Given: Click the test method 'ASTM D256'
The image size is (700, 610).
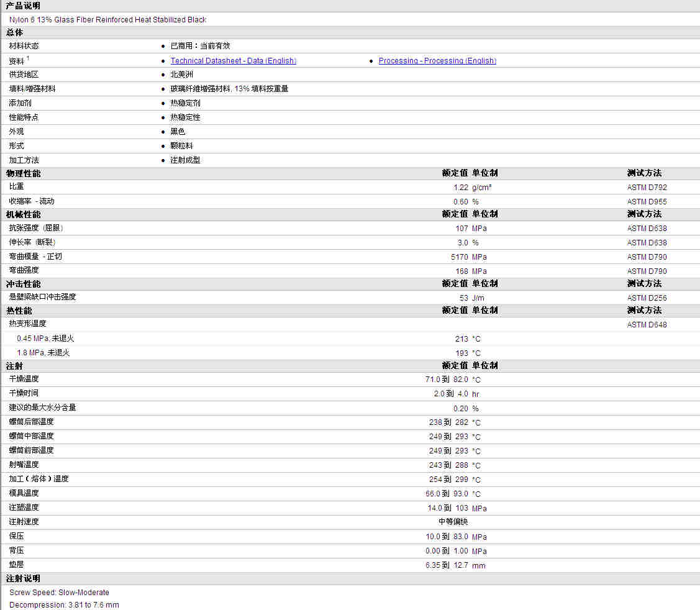Looking at the screenshot, I should tap(647, 298).
